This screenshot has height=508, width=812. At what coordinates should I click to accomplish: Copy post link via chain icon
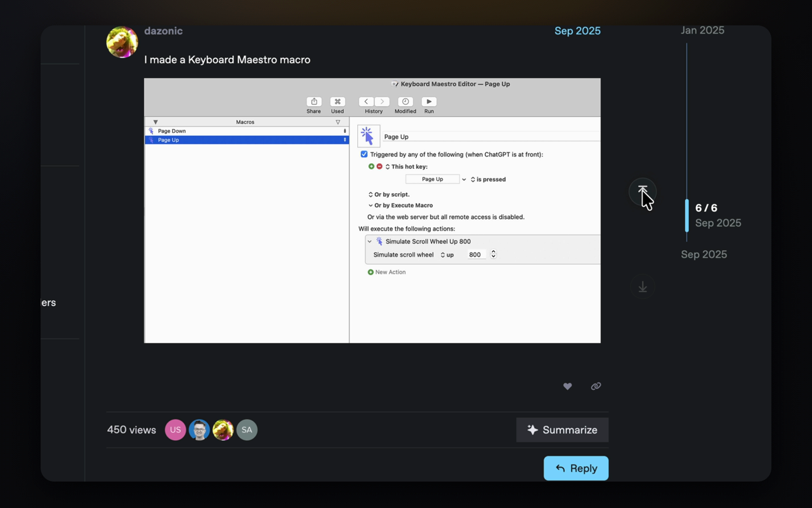tap(596, 386)
